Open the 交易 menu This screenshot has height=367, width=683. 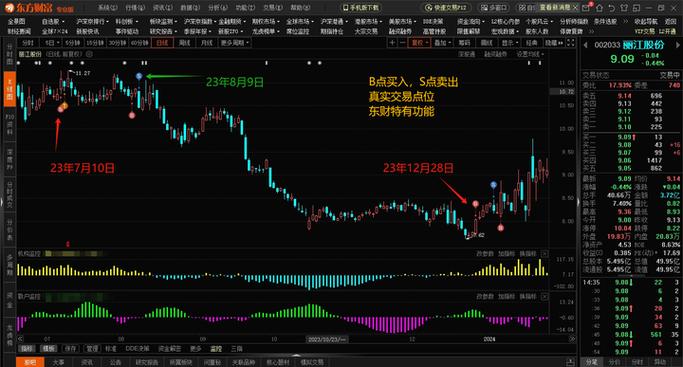[273, 7]
